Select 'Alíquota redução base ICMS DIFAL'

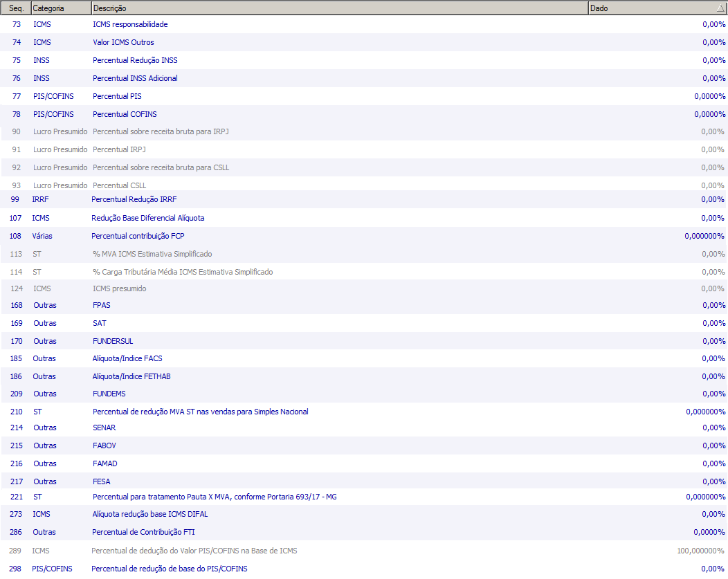[364, 514]
